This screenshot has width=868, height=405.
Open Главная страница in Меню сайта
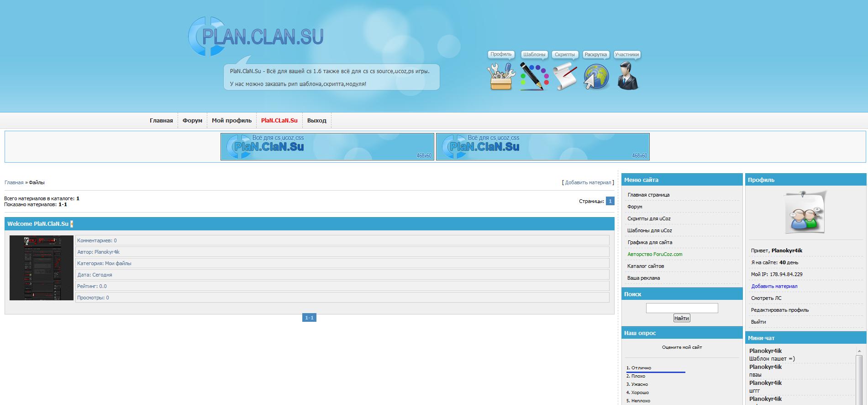click(648, 195)
